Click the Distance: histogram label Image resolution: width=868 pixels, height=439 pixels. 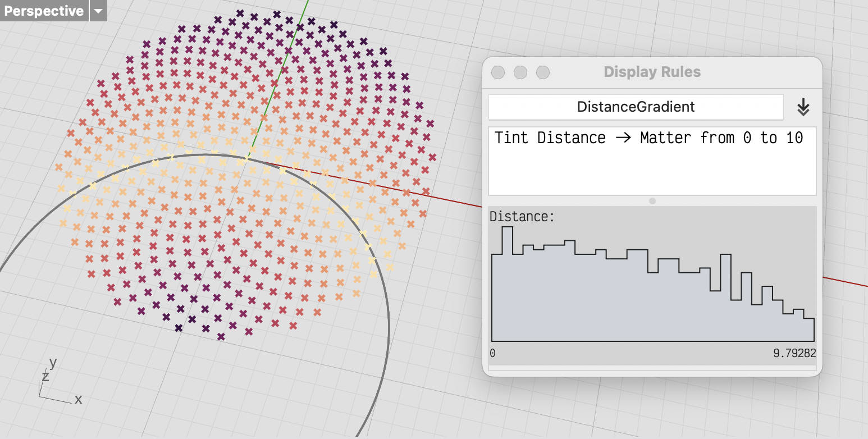click(522, 216)
